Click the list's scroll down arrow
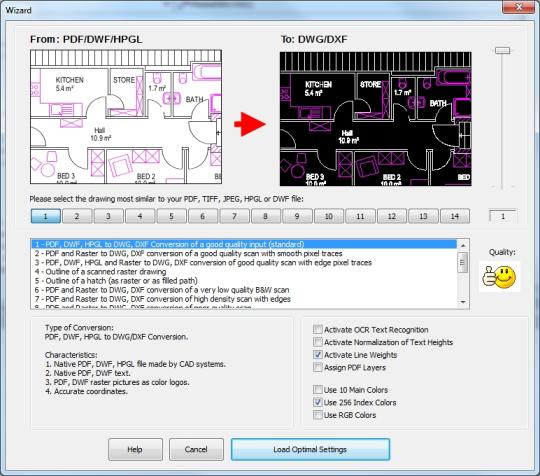 point(463,302)
